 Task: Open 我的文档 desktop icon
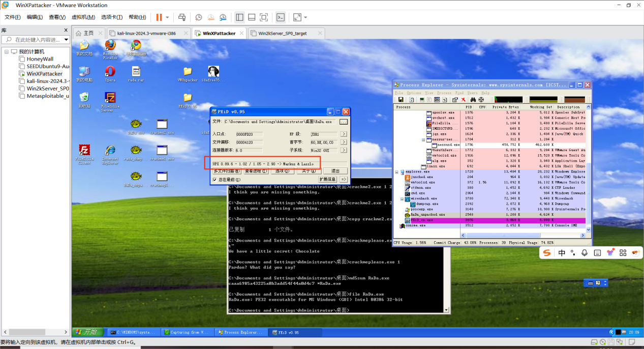point(84,47)
